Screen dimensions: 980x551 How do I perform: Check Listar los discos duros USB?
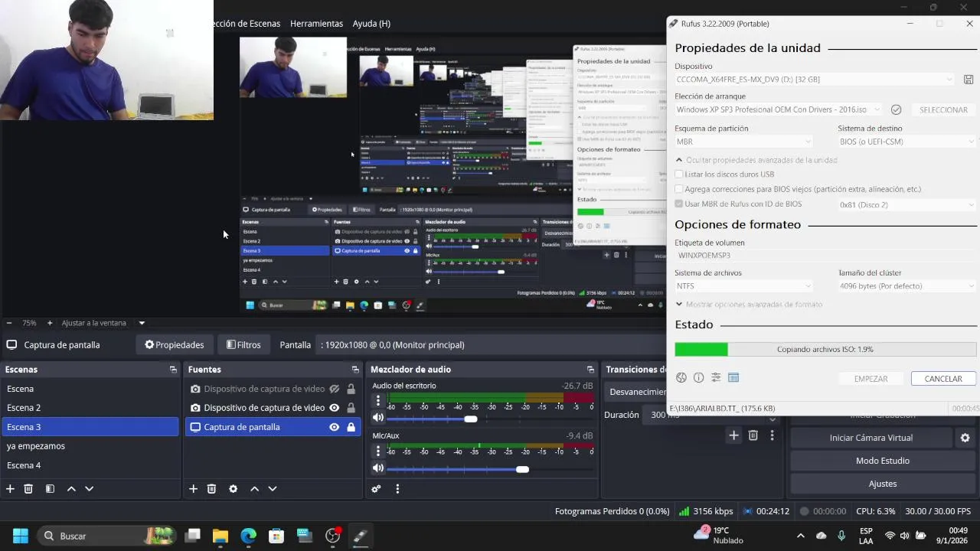679,174
